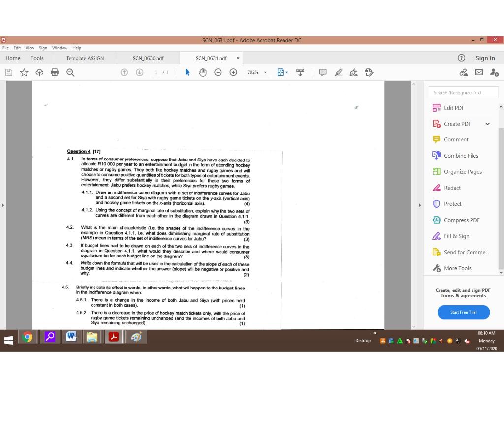Click the Start Free Trial button
This screenshot has width=504, height=448.
[x=463, y=312]
